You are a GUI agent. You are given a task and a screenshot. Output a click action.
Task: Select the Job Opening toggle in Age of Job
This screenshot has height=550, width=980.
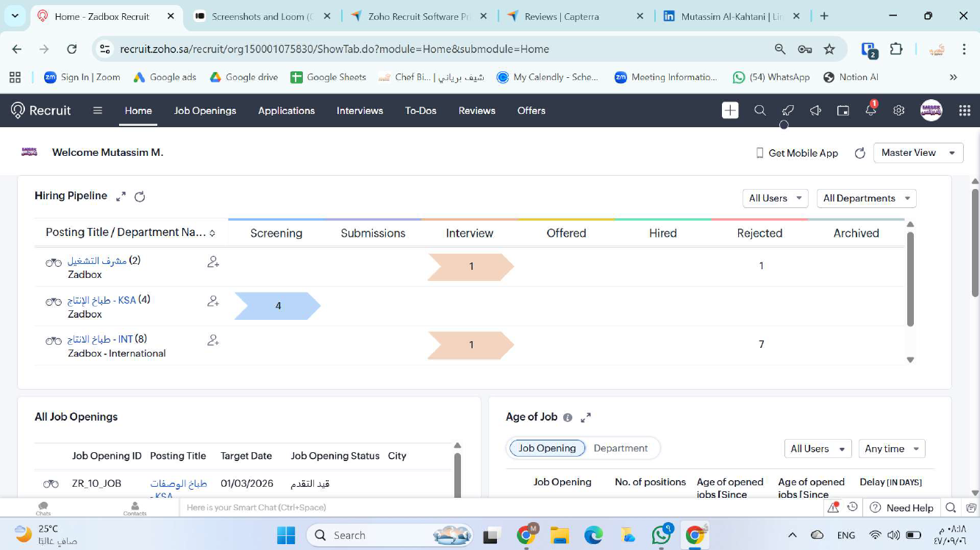547,449
